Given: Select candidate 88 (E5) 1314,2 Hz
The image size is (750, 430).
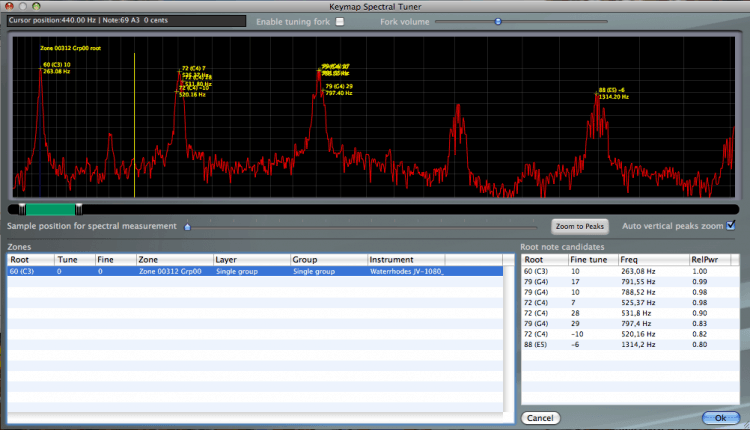Looking at the screenshot, I should click(x=630, y=345).
